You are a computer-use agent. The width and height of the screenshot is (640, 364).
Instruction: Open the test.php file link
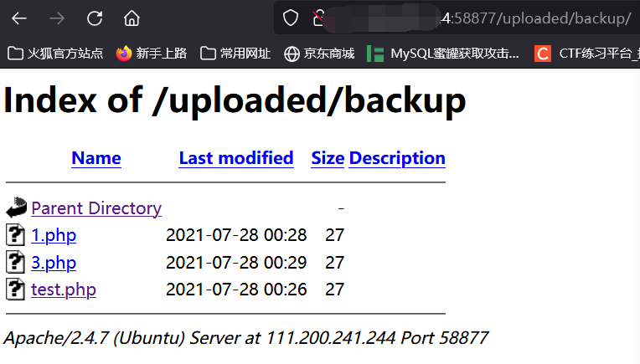[x=64, y=290]
